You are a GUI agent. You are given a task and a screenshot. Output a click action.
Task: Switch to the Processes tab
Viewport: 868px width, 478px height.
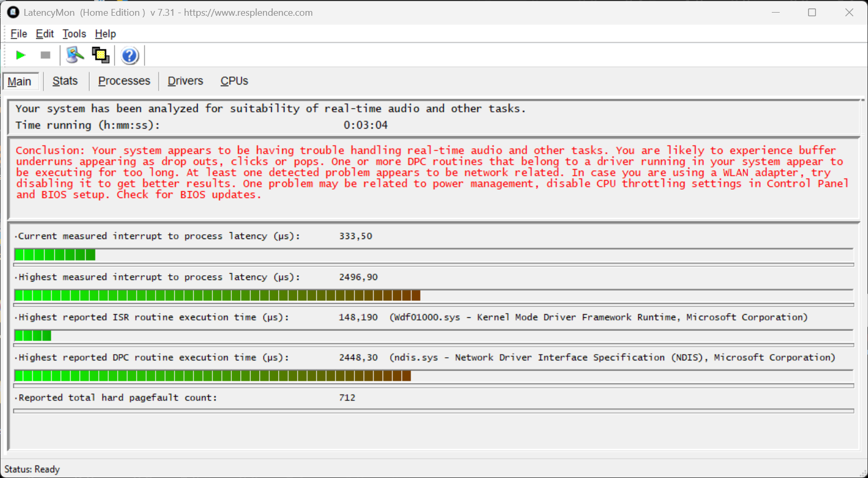[124, 81]
